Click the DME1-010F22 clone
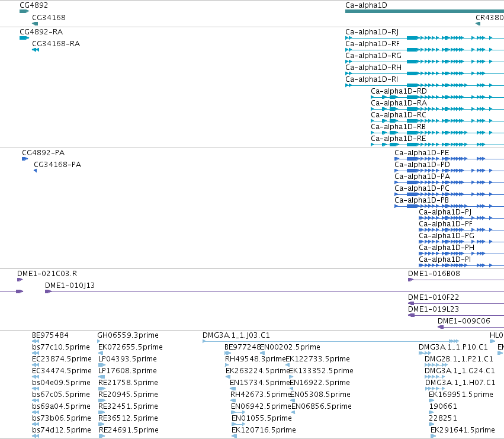Viewport: 504px width, 439px height. pyautogui.click(x=456, y=303)
